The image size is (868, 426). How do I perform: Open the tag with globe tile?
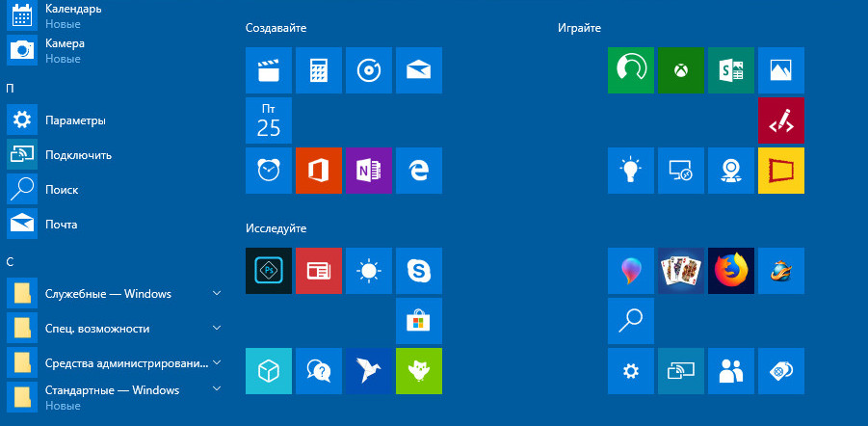[x=781, y=371]
